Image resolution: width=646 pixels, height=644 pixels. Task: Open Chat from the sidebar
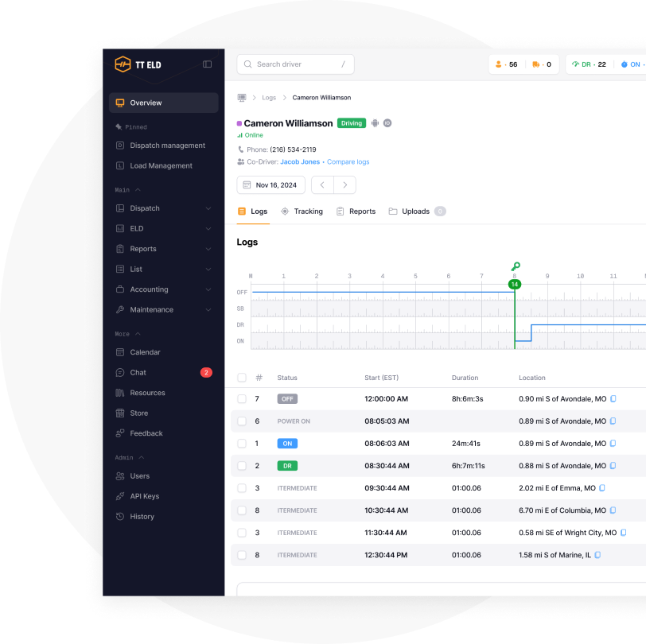(138, 373)
